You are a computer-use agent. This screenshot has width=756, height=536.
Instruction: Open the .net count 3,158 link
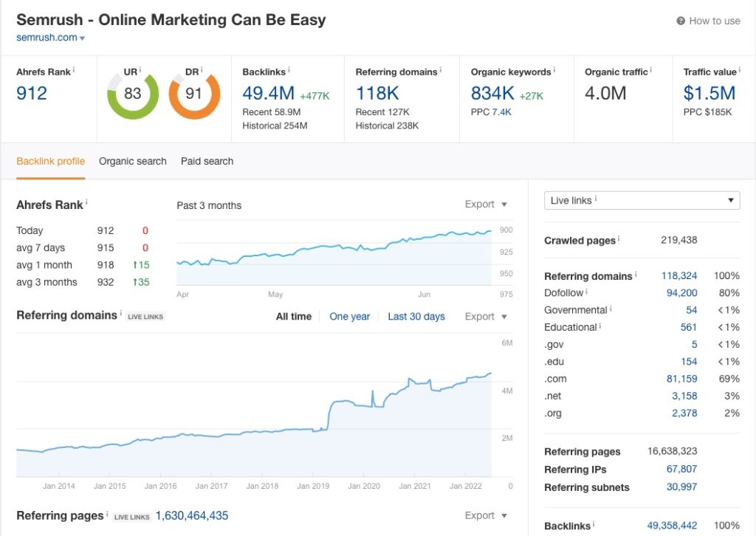pyautogui.click(x=684, y=396)
